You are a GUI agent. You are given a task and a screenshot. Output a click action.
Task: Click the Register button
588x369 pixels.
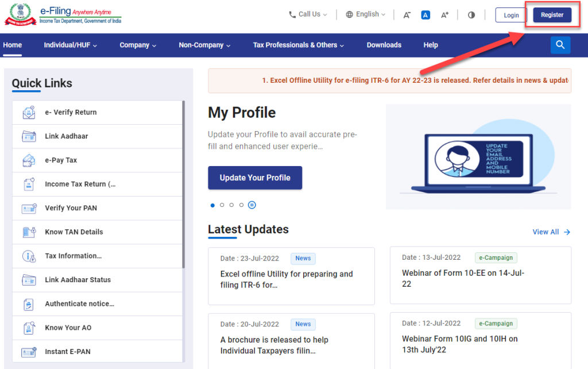coord(552,15)
